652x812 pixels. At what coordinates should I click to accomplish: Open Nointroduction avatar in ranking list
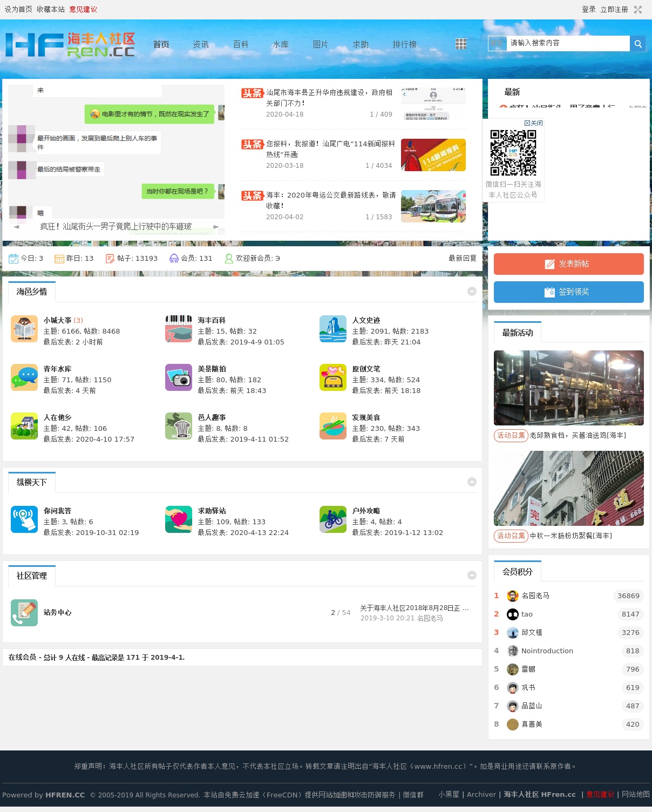[x=513, y=651]
